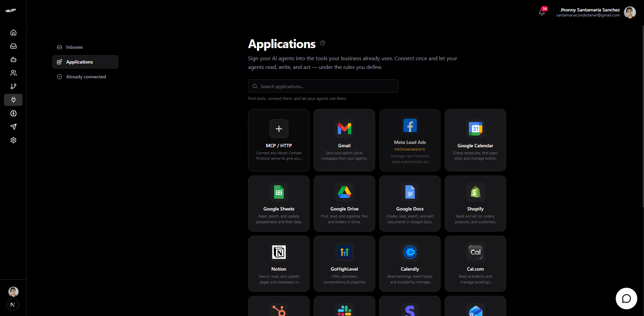Open the MCP / HTTP card title

point(279,146)
